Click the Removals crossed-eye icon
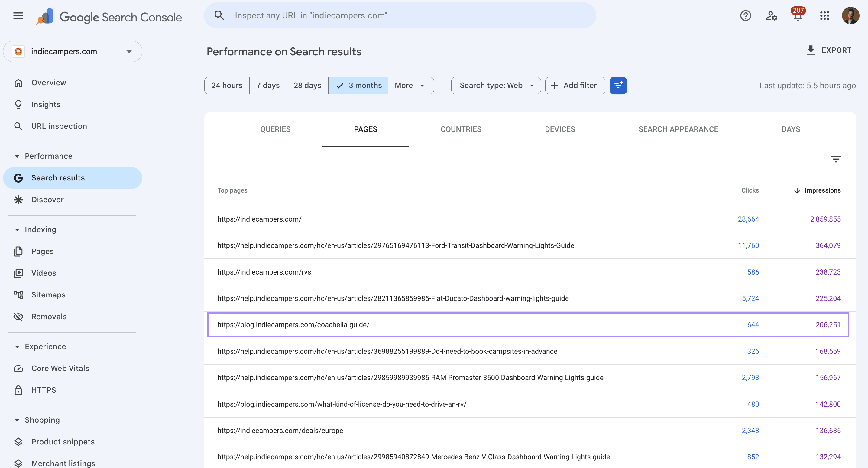This screenshot has height=468, width=868. point(18,317)
